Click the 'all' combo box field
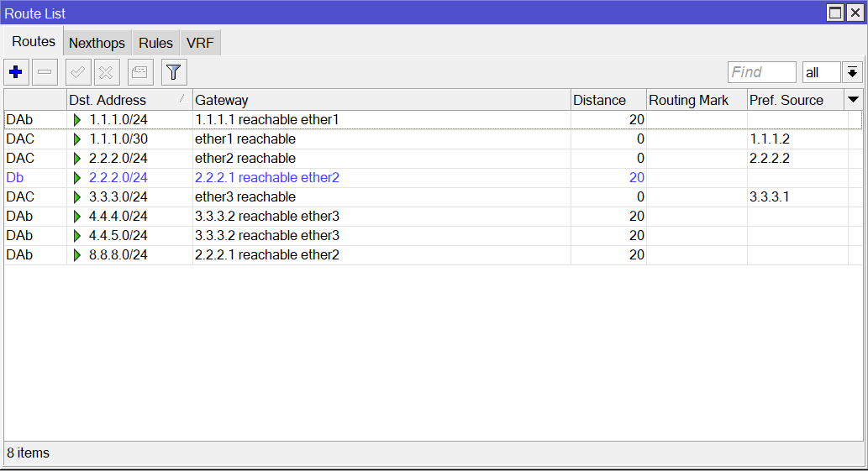Viewport: 868px width, 471px height. (820, 72)
